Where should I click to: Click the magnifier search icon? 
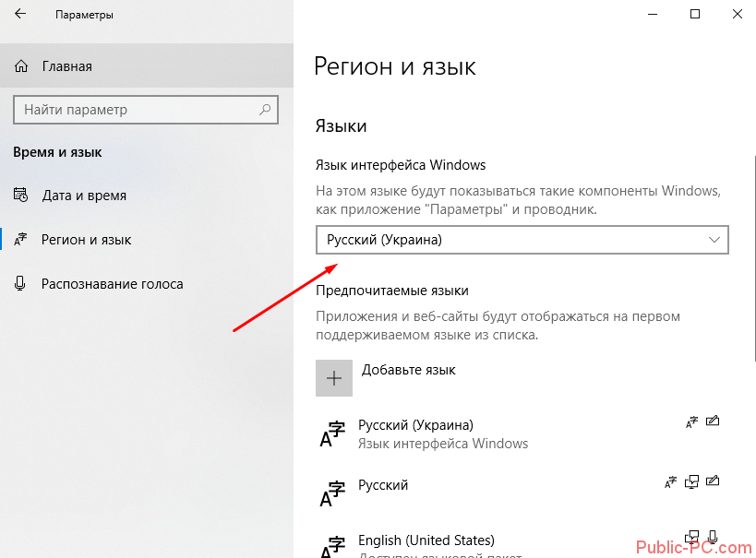[x=265, y=110]
